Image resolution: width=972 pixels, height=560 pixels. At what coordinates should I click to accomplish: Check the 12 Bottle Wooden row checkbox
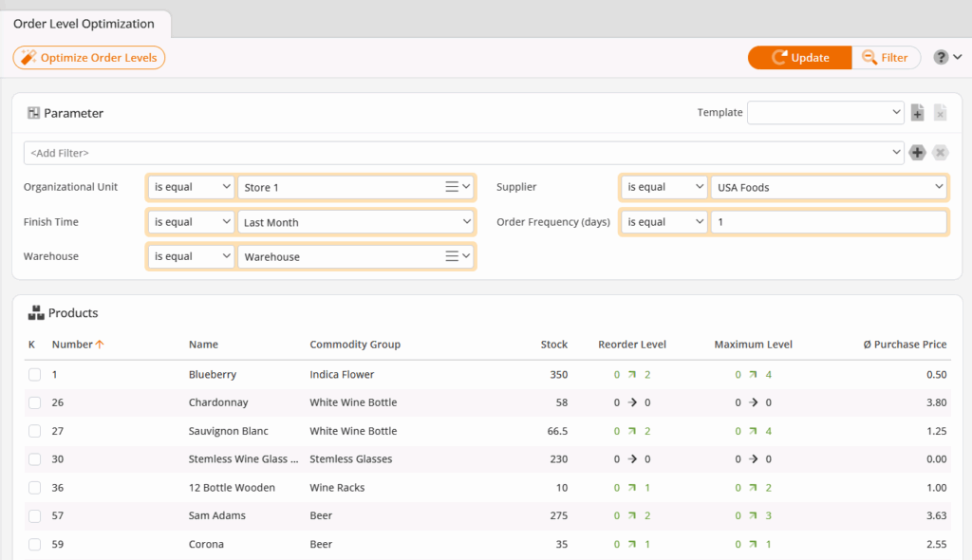pyautogui.click(x=35, y=488)
